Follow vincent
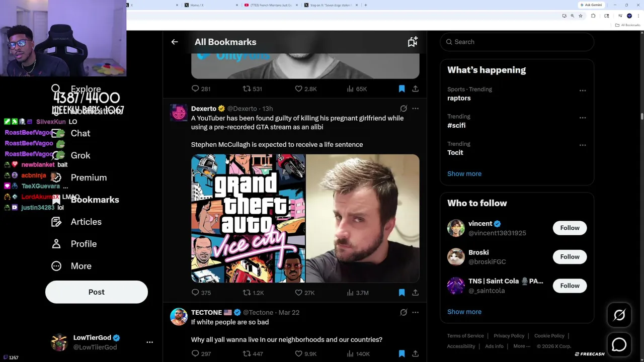Image resolution: width=644 pixels, height=362 pixels. point(570,228)
